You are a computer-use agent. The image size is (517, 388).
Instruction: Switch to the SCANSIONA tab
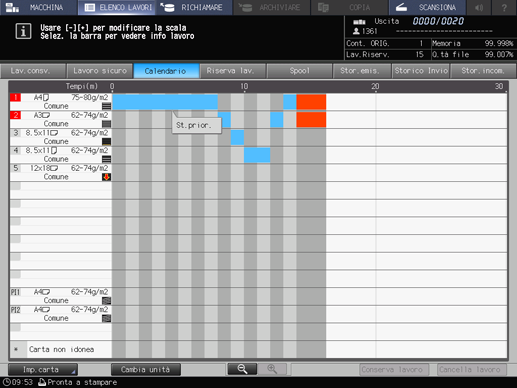pos(427,7)
